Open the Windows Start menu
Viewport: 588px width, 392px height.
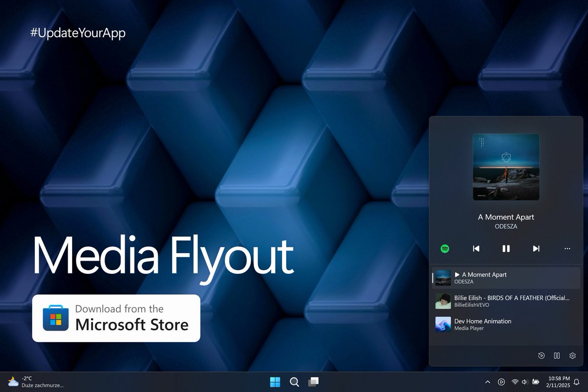pyautogui.click(x=275, y=382)
